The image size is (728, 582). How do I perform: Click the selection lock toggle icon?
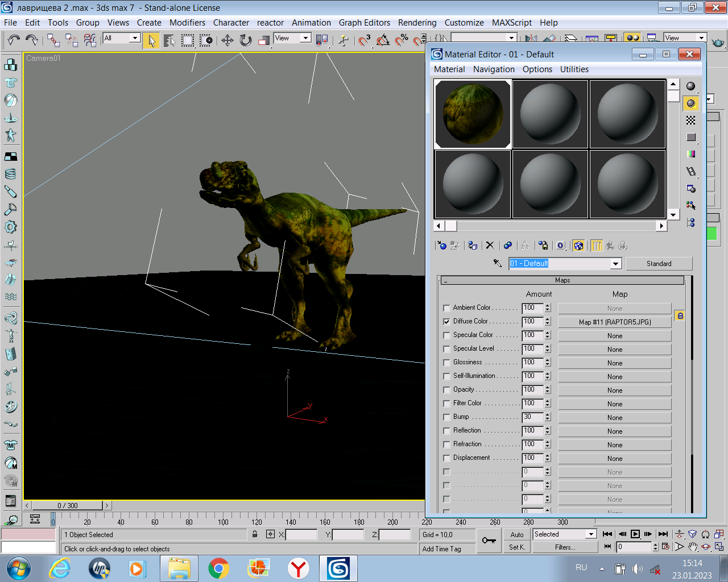255,534
